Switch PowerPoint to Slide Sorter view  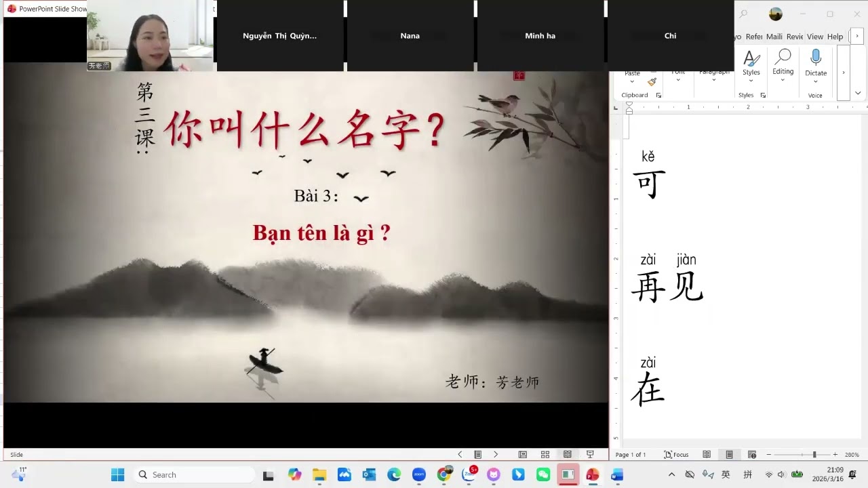[x=545, y=454]
